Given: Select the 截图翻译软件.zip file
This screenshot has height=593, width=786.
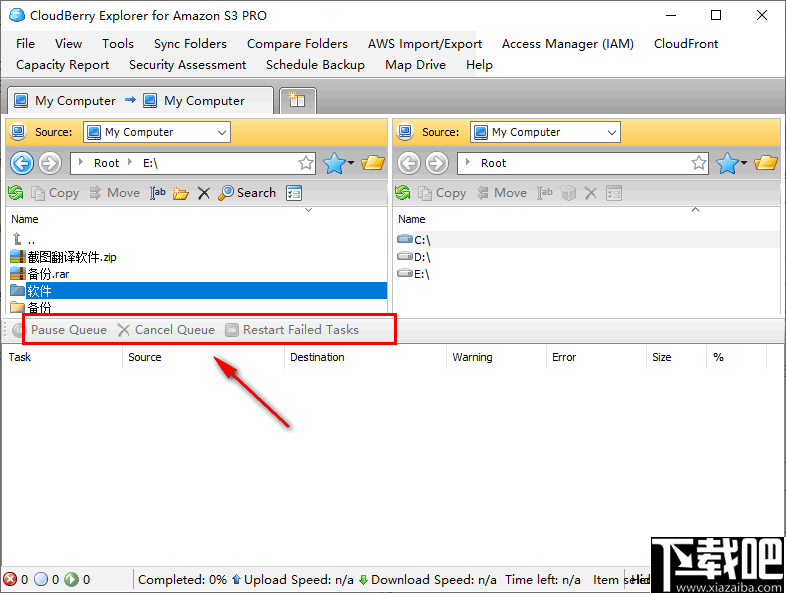Looking at the screenshot, I should (x=196, y=257).
